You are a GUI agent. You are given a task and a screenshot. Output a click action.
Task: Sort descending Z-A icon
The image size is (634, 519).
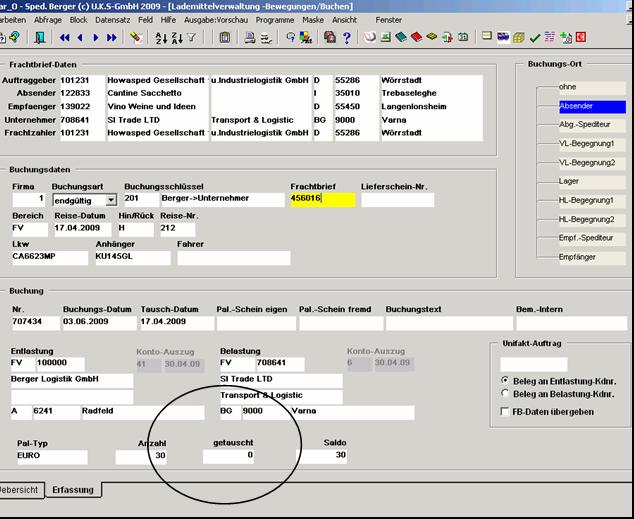click(x=177, y=38)
